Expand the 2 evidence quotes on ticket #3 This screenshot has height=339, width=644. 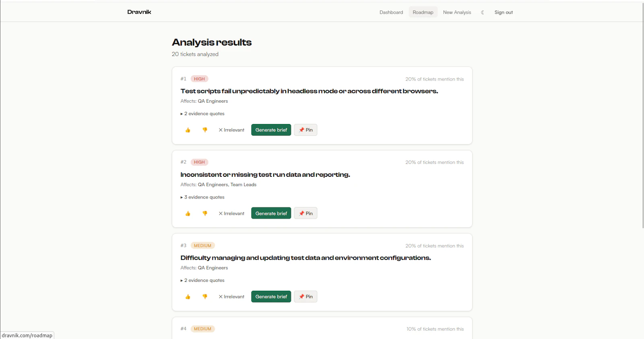[202, 280]
